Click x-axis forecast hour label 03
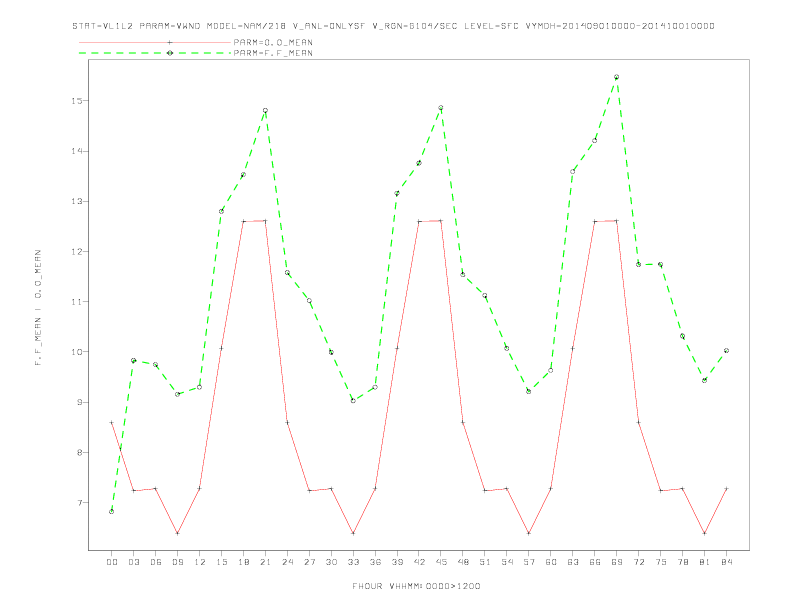Viewport: 792px width, 612px height. 133,562
